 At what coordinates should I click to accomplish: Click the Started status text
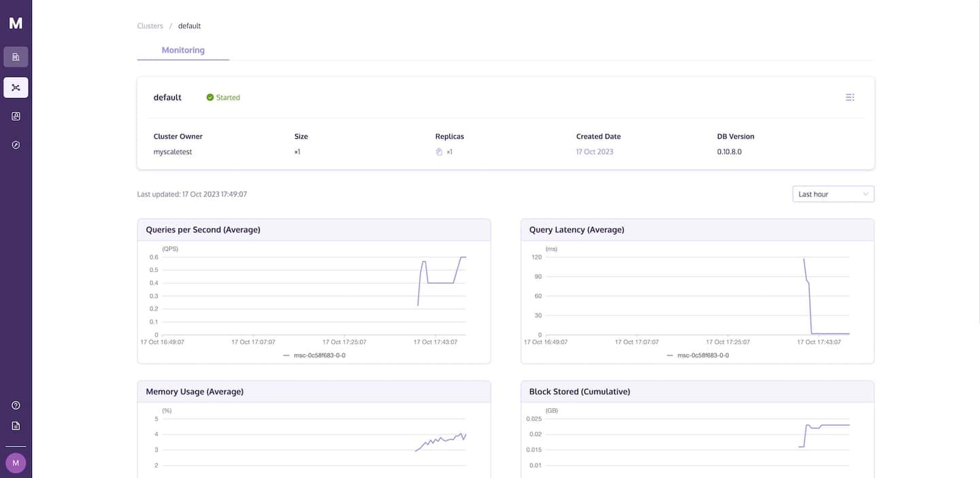(228, 97)
